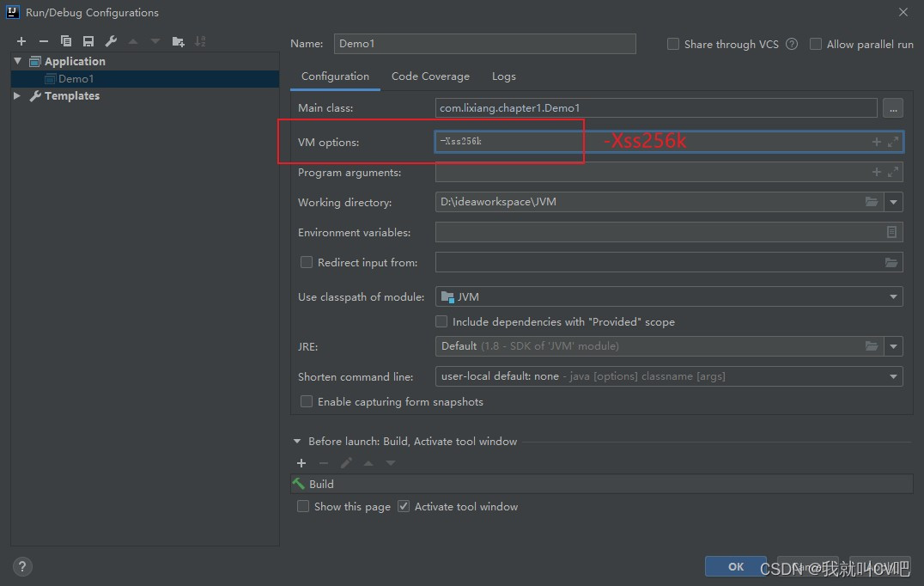Edit environment variables via the list icon
The height and width of the screenshot is (586, 924).
click(891, 232)
